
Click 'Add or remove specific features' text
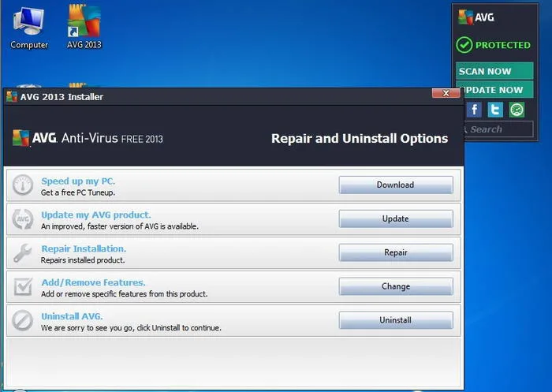click(x=94, y=294)
